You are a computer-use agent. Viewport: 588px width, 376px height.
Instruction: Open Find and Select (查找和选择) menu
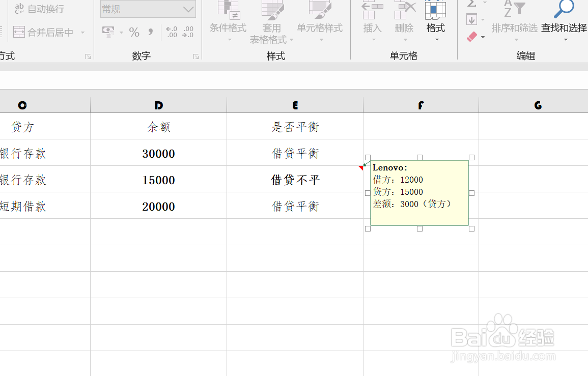tap(564, 21)
